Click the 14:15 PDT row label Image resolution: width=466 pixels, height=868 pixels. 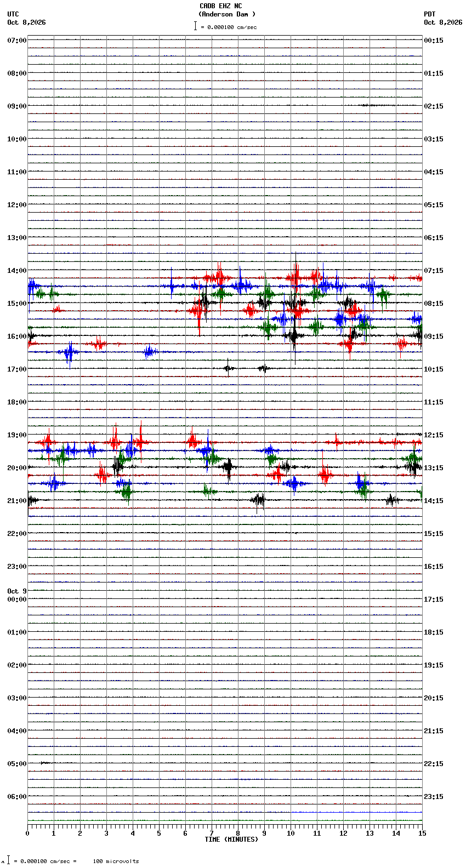[x=434, y=501]
